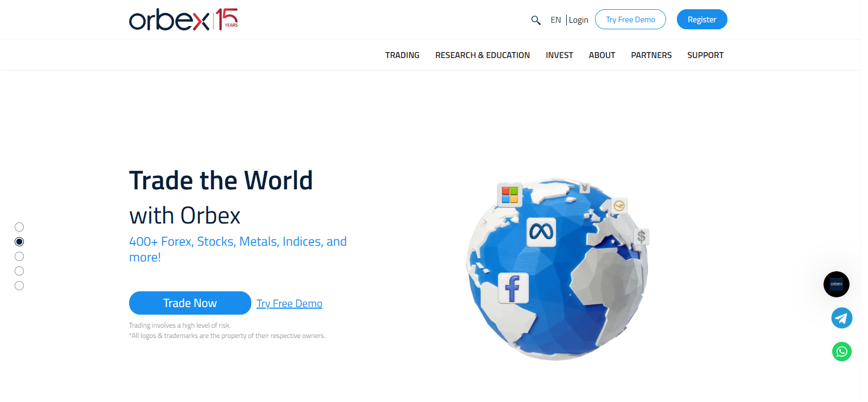This screenshot has width=868, height=402.
Task: Open the EN language selector
Action: 555,20
